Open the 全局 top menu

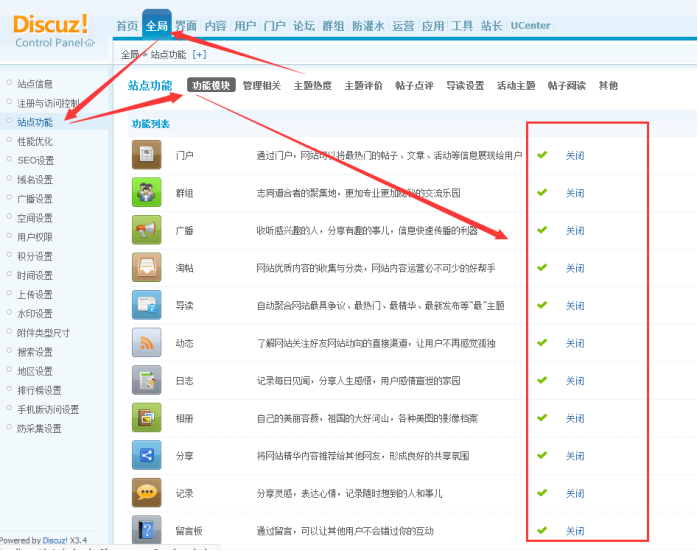(x=157, y=26)
